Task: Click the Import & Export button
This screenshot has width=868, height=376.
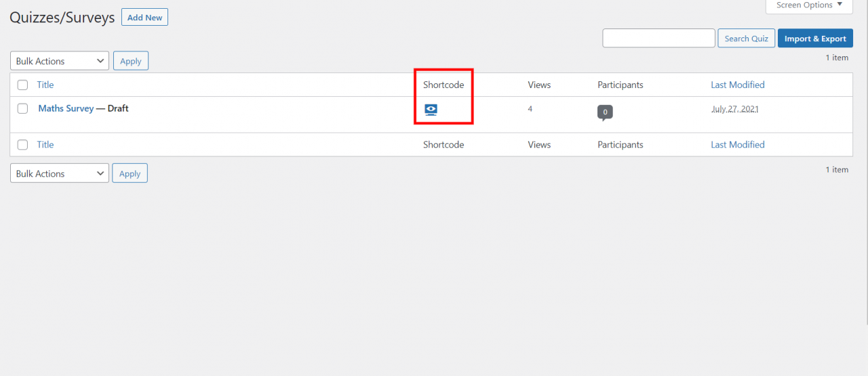Action: pyautogui.click(x=815, y=39)
